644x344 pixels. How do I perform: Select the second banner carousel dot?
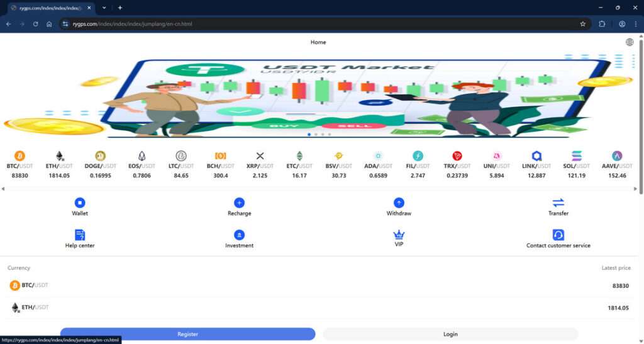tap(316, 135)
